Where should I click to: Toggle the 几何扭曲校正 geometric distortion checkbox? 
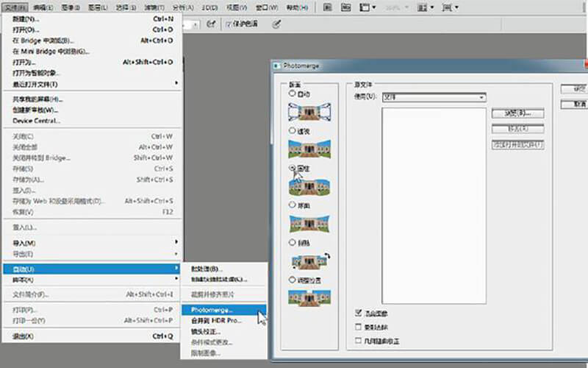(x=358, y=341)
